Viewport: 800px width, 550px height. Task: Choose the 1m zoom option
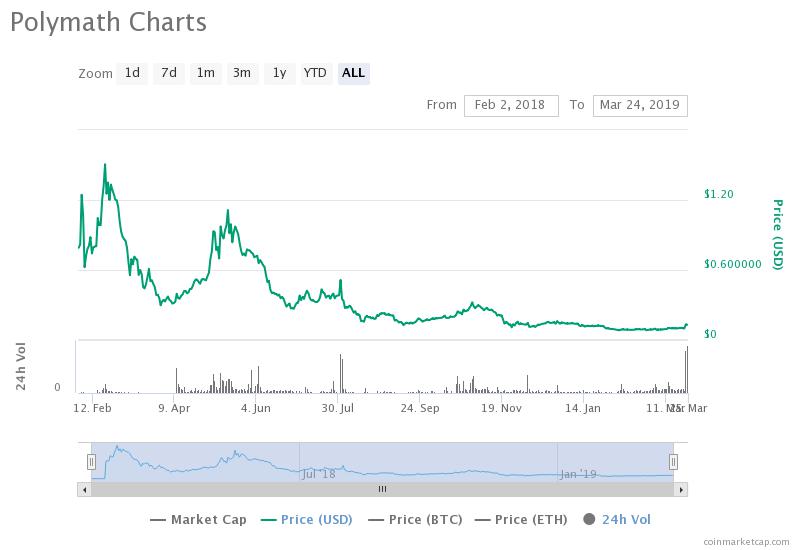click(x=205, y=73)
